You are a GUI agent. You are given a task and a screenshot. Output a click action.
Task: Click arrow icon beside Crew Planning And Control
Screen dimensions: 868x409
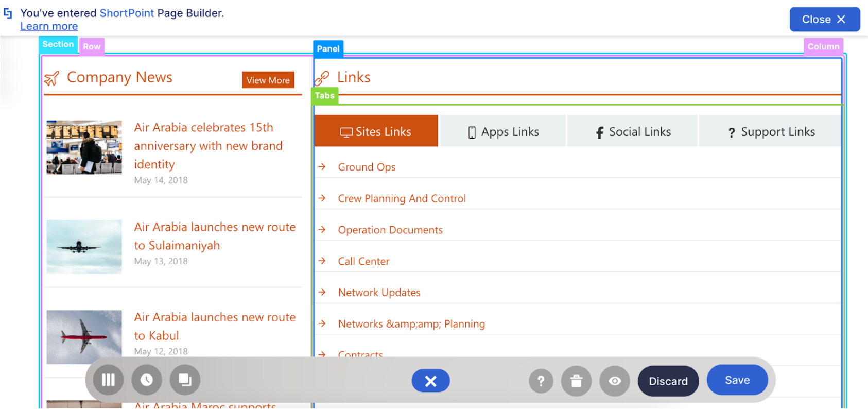click(x=322, y=198)
